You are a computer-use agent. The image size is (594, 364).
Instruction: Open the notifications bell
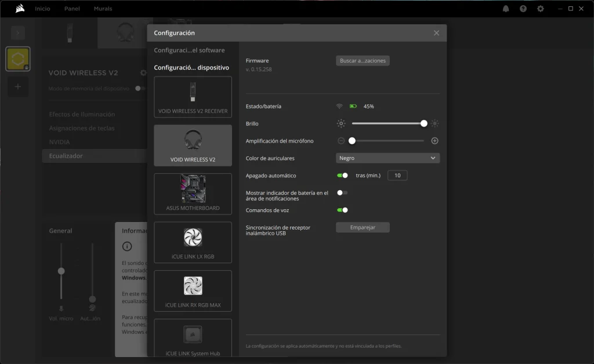tap(506, 8)
